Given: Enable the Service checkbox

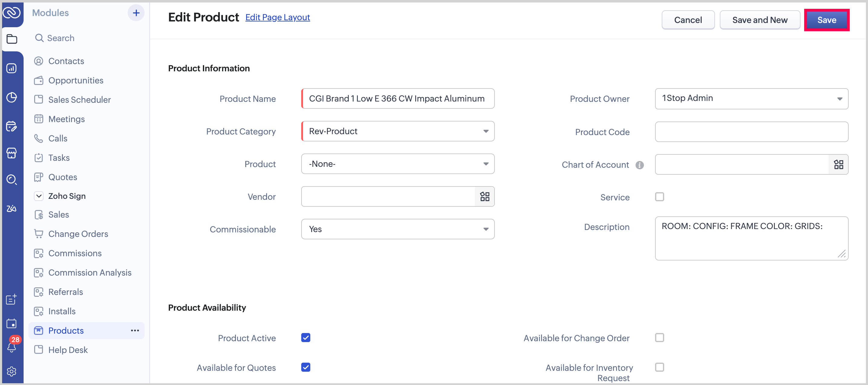Looking at the screenshot, I should click(659, 197).
